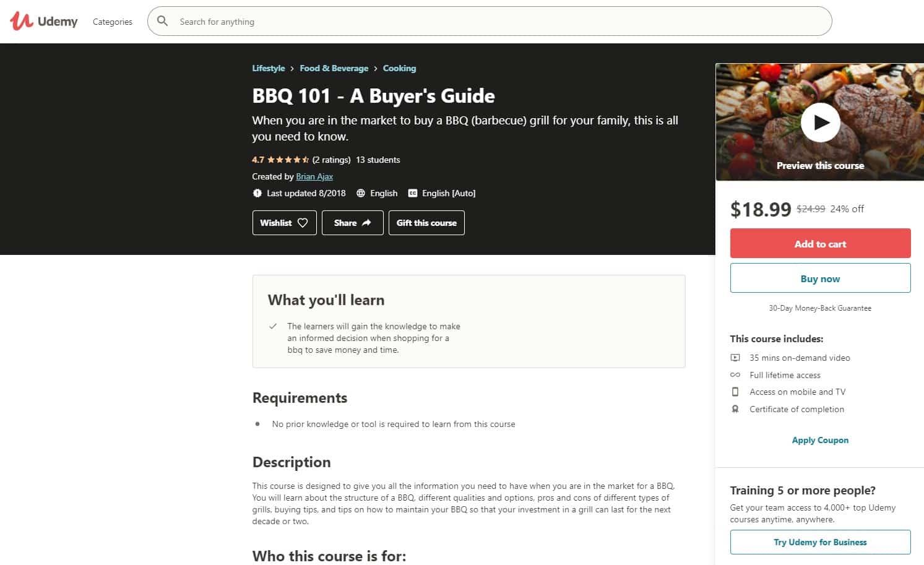The image size is (924, 565).
Task: Click the search magnifier icon
Action: click(163, 21)
